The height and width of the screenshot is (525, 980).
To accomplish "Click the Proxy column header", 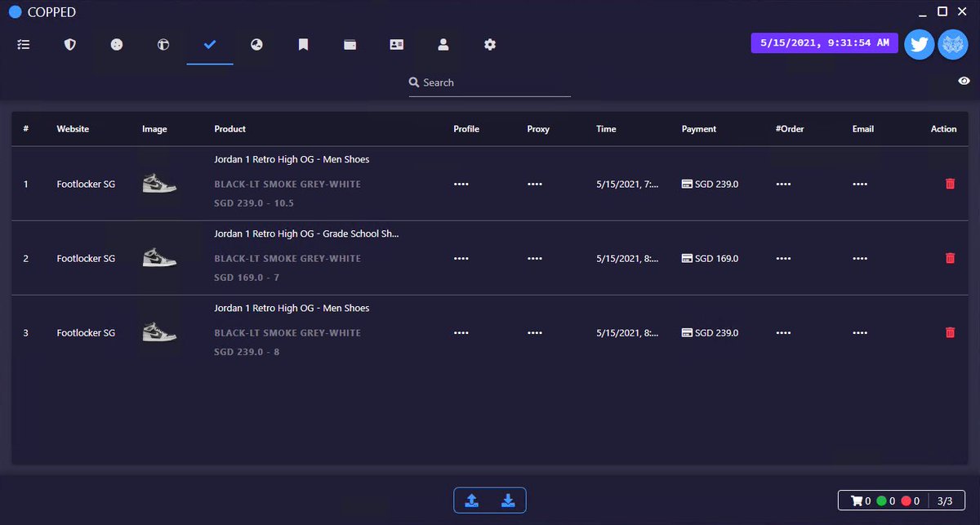I will [x=538, y=129].
